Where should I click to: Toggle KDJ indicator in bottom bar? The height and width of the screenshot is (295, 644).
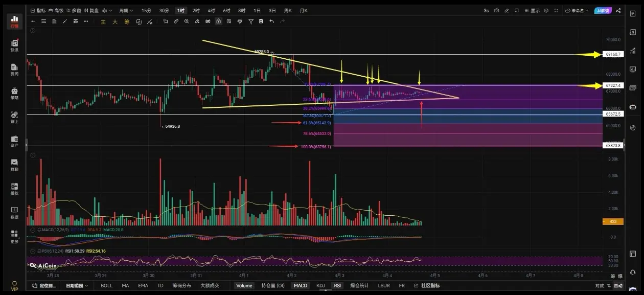pos(320,285)
